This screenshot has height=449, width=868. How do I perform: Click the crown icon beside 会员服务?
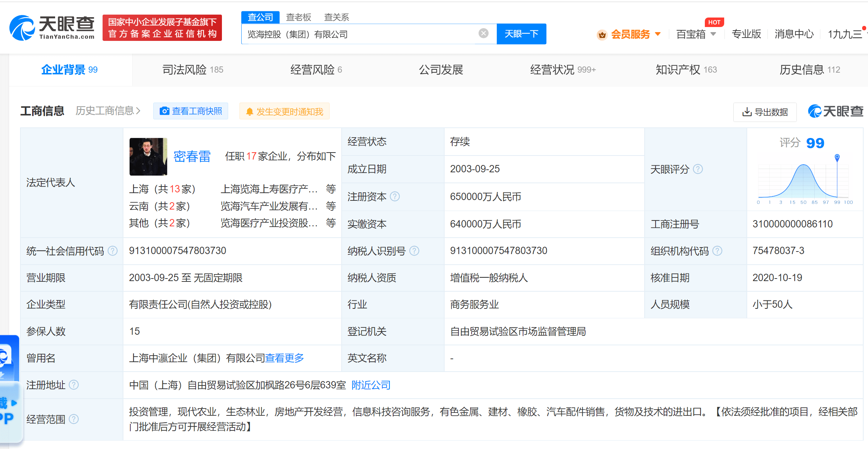pyautogui.click(x=602, y=35)
